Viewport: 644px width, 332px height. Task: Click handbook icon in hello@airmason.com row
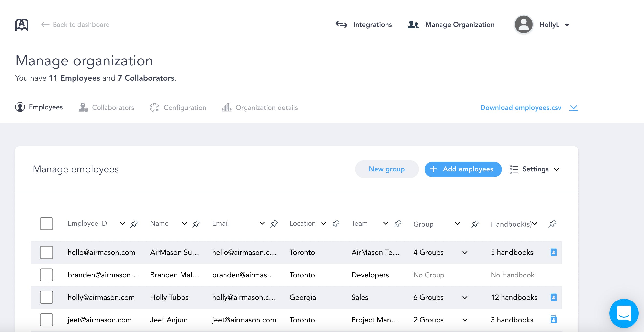coord(554,252)
